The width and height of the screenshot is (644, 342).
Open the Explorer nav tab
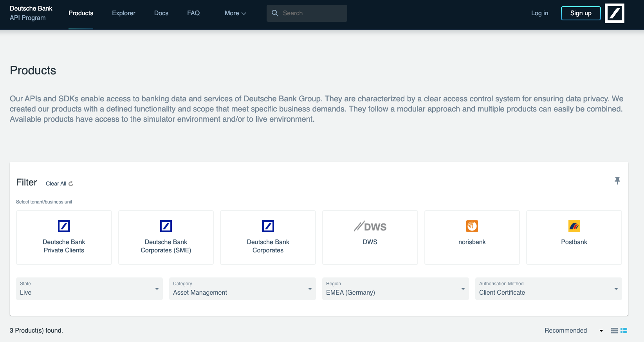point(124,13)
